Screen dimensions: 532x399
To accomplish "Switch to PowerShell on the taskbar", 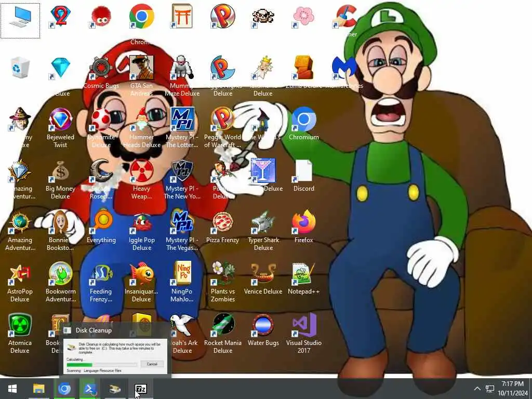I will (x=89, y=389).
